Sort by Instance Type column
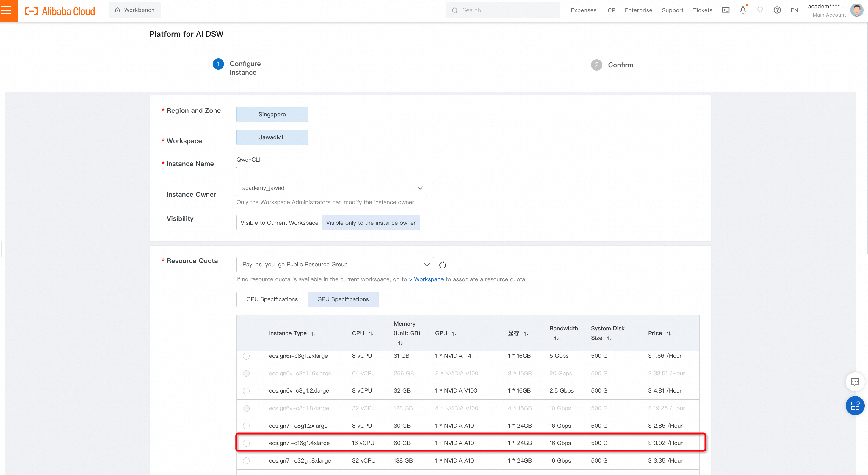 tap(313, 333)
